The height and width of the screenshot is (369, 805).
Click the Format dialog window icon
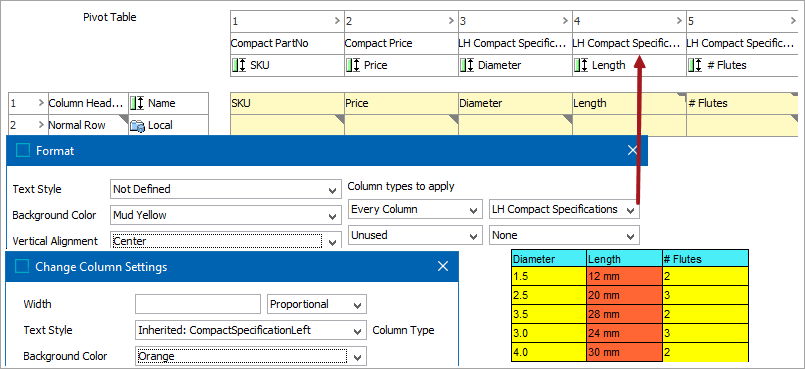23,151
